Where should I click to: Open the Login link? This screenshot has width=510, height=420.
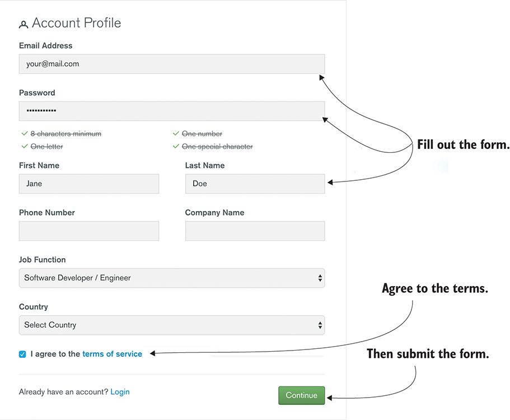tap(120, 392)
